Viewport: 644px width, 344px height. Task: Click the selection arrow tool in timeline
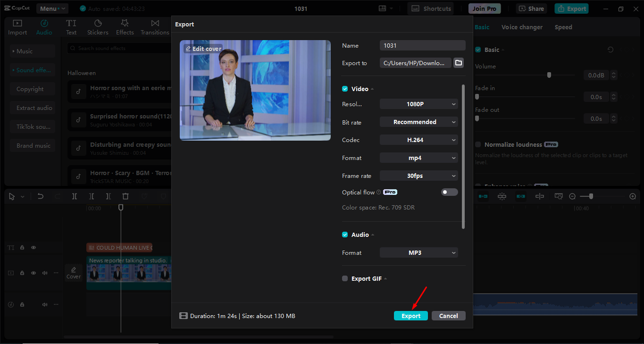(x=12, y=196)
